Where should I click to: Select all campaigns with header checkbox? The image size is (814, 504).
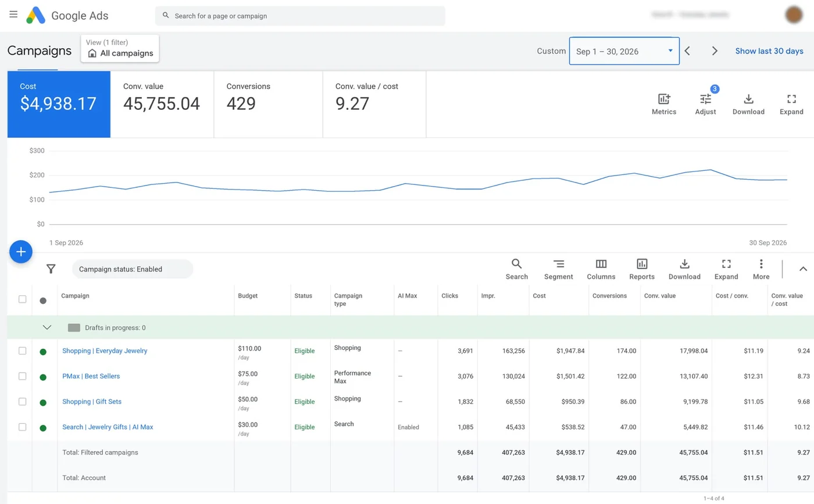point(23,299)
